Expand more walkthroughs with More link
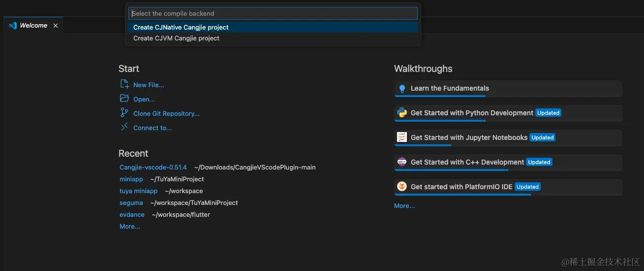This screenshot has height=271, width=644. 404,206
